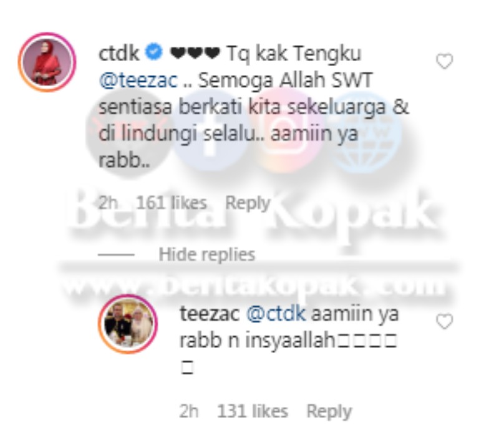The height and width of the screenshot is (448, 499).
Task: Click the ctdk username
Action: (x=119, y=54)
